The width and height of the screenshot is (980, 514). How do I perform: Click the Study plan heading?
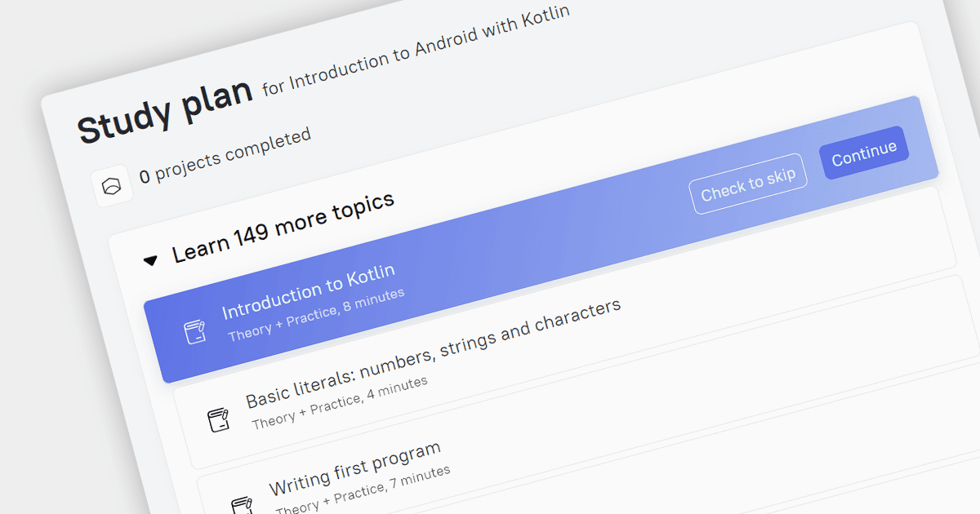click(165, 113)
